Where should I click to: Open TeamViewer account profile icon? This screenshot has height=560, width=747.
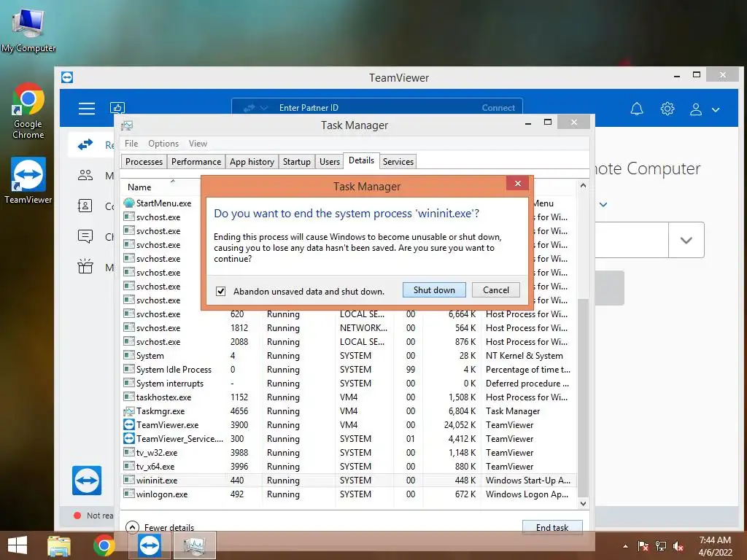tap(695, 109)
